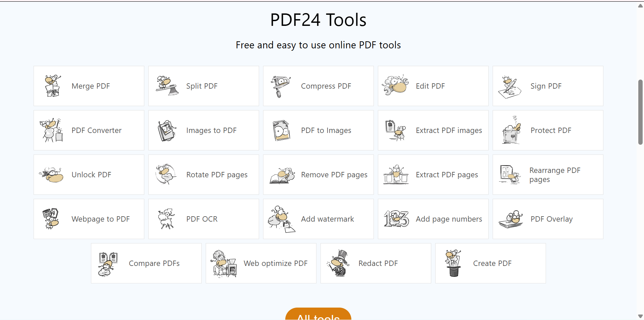
Task: Go to Compress PDF via its label
Action: 326,86
